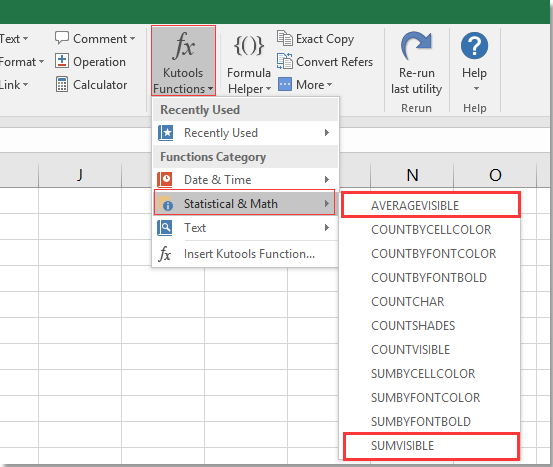The height and width of the screenshot is (467, 553).
Task: Click the Help question mark icon
Action: point(474,46)
